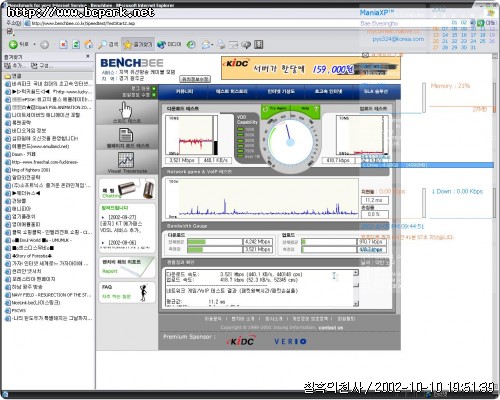The image size is (500, 400).
Task: Open the Report banner in sidebar
Action: click(127, 267)
